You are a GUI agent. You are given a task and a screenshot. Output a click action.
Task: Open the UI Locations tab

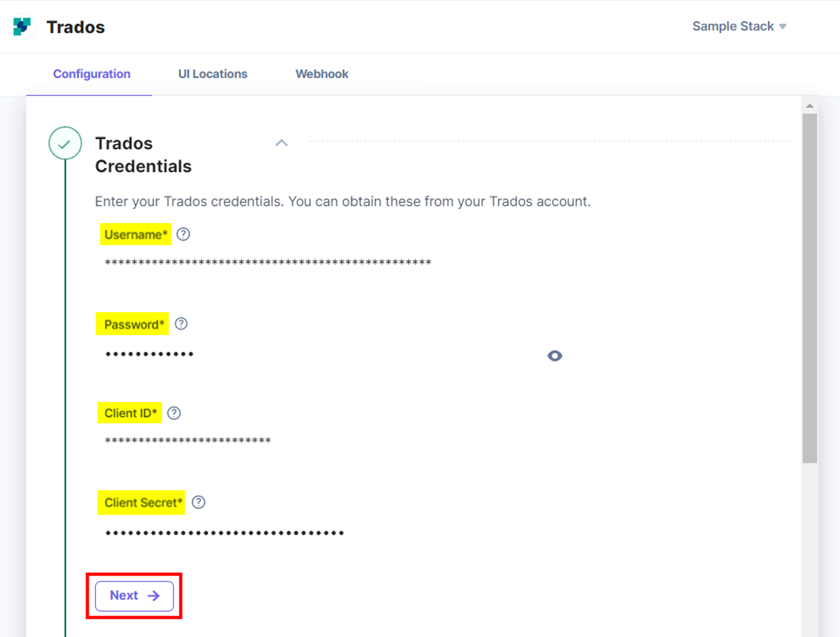click(x=213, y=74)
